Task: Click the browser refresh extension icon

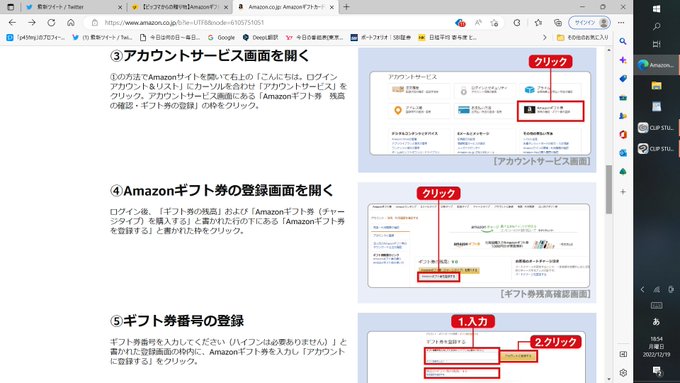Action: tap(517, 23)
